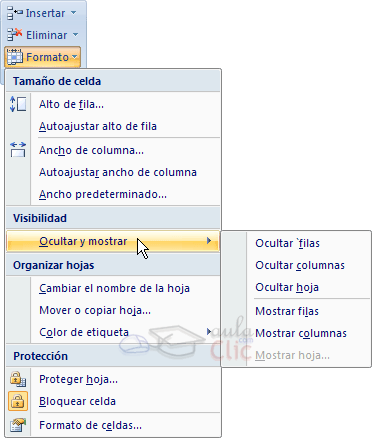The height and width of the screenshot is (438, 372).
Task: Click the Proteger hoja padlock icon
Action: pos(18,379)
